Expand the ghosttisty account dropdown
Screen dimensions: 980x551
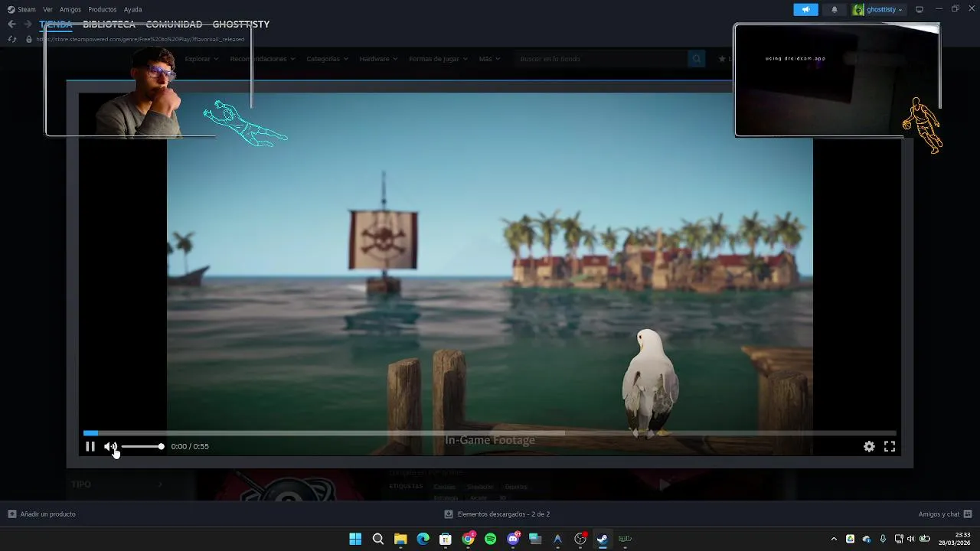pyautogui.click(x=878, y=9)
